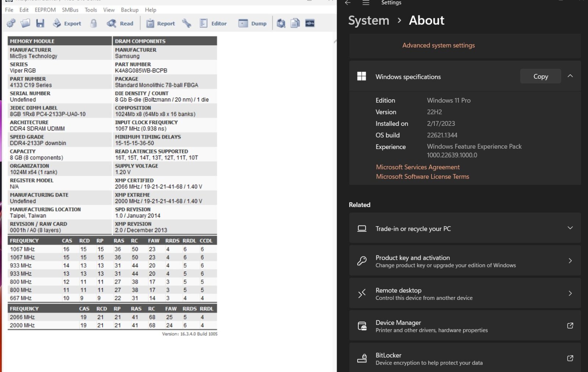Click the Copy button for Windows specifications

pos(540,77)
